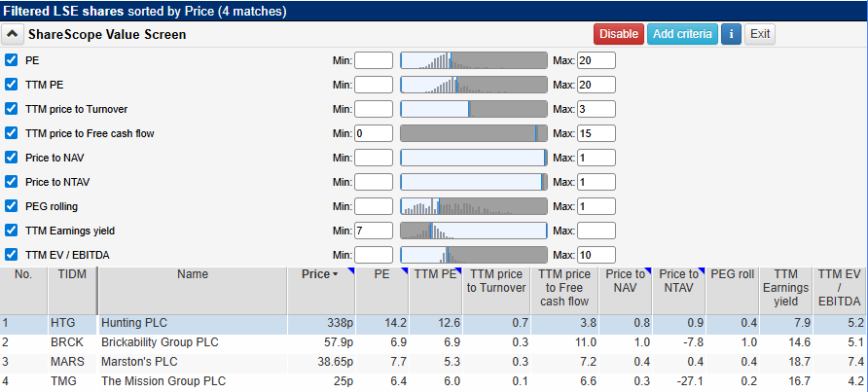Collapse the ShareScope Value Screen panel
The width and height of the screenshot is (868, 392).
[12, 34]
